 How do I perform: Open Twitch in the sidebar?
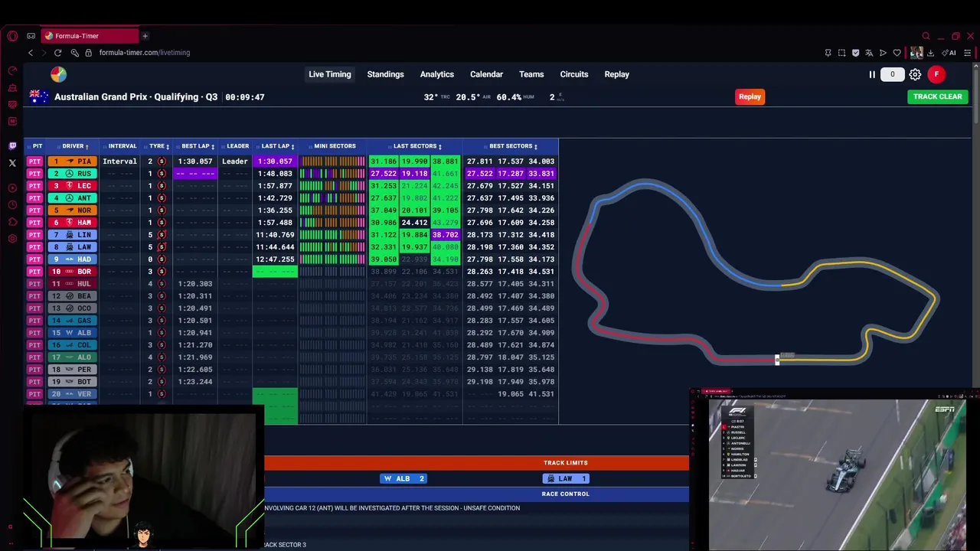pyautogui.click(x=12, y=145)
